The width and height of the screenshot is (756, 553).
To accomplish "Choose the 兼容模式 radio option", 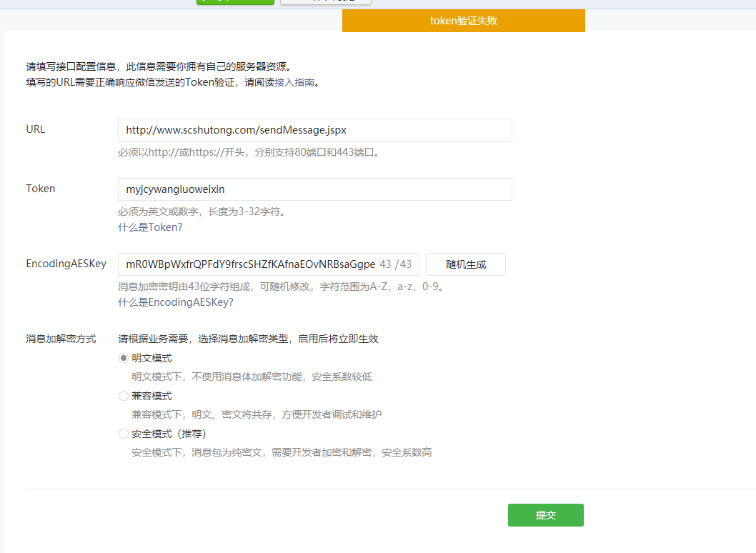I will pos(124,396).
